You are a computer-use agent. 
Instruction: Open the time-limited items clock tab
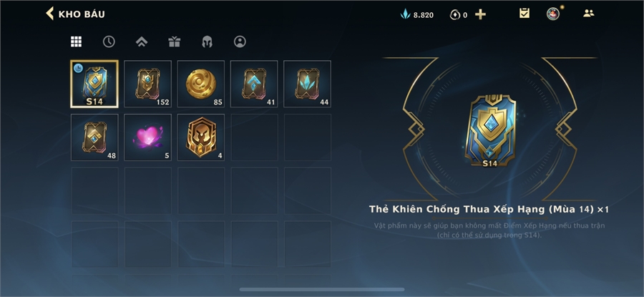coord(109,42)
